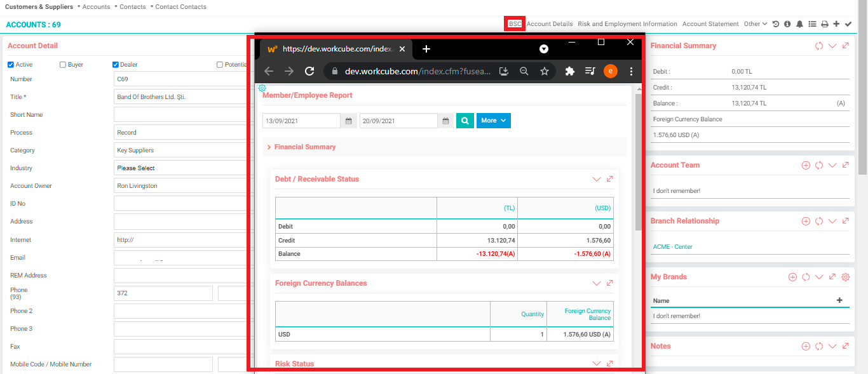Open the history icon in the Accounts toolbar
The image size is (868, 374).
click(776, 24)
